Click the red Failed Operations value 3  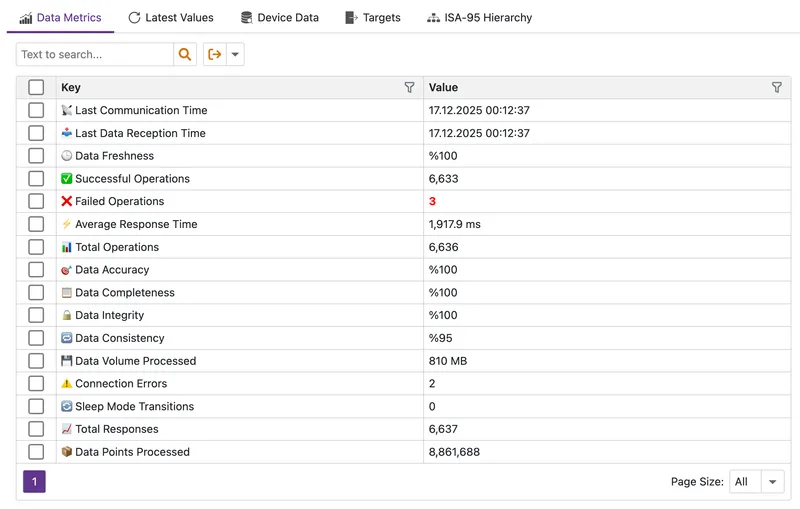432,201
